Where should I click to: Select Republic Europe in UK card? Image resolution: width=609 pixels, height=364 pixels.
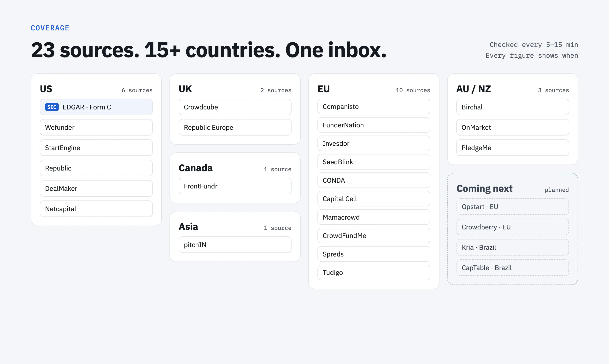(235, 127)
